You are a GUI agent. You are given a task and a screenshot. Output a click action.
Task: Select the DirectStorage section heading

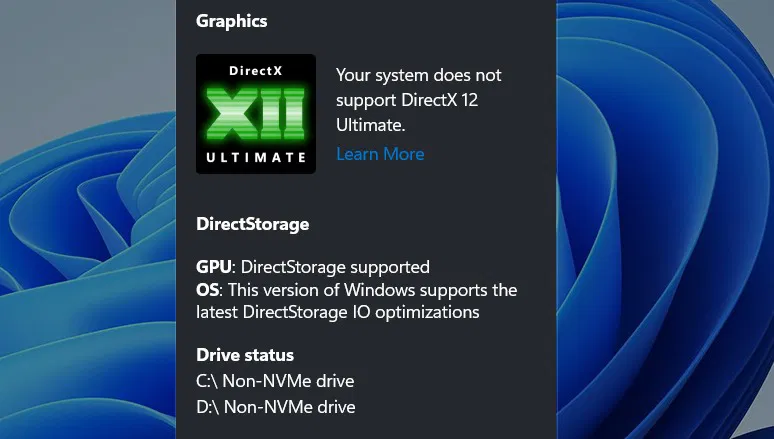click(252, 224)
